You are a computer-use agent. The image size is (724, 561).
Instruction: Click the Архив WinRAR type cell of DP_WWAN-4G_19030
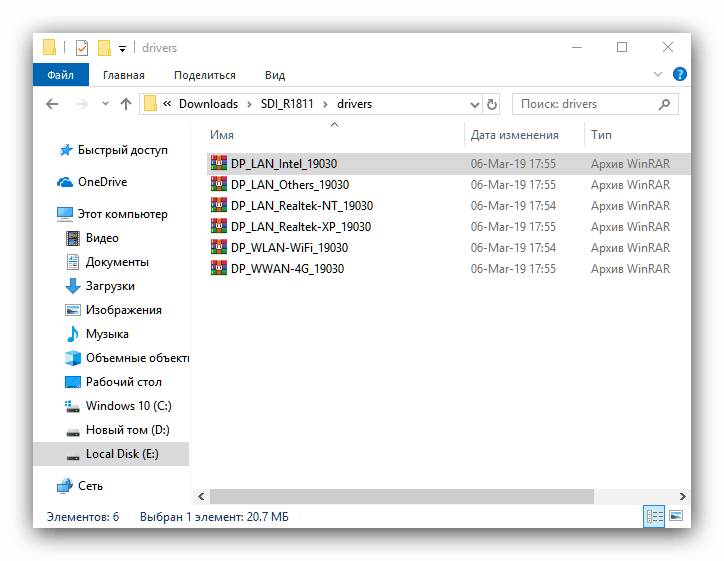click(x=630, y=269)
